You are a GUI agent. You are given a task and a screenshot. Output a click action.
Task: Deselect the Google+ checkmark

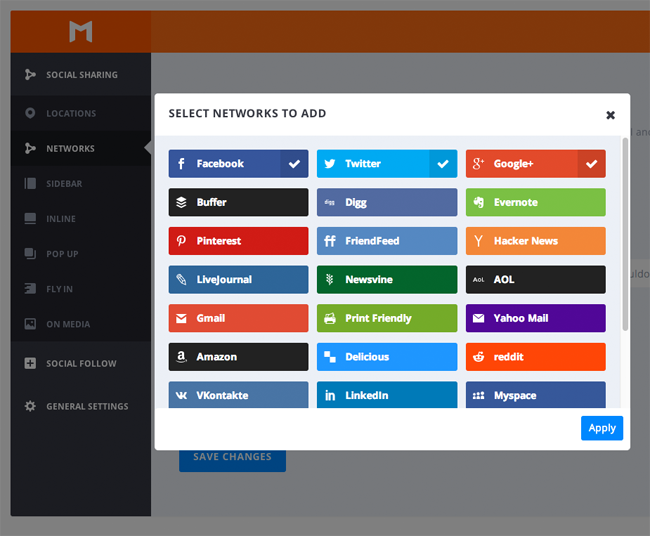[591, 164]
